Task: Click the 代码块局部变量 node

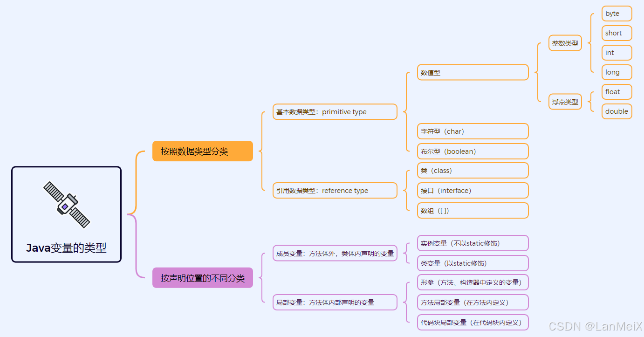Action: (x=473, y=322)
